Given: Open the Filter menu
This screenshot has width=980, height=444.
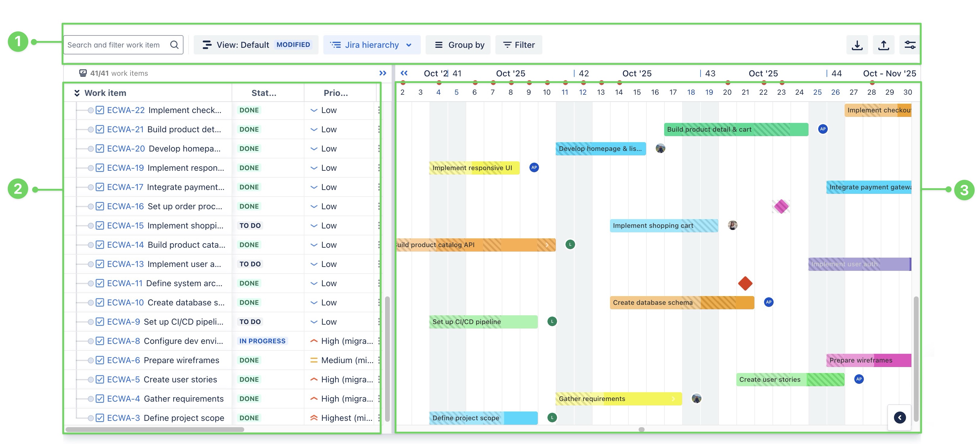Looking at the screenshot, I should pos(519,45).
